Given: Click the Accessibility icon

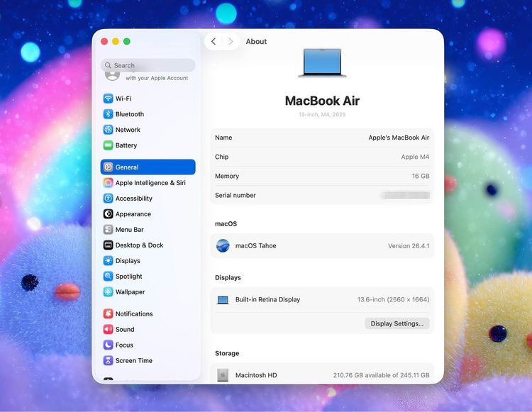Looking at the screenshot, I should coord(108,198).
